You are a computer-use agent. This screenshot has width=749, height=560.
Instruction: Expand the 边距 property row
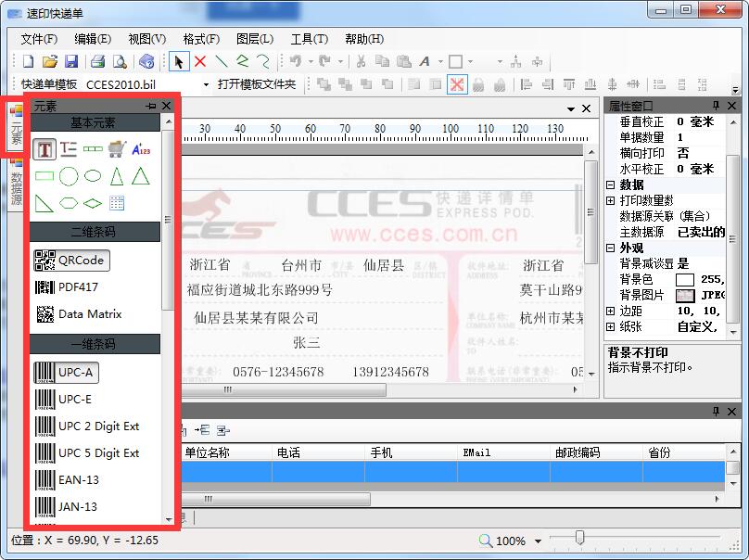pos(610,312)
